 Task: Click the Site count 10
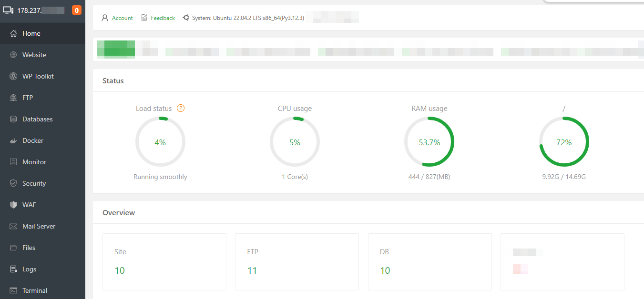tap(120, 270)
